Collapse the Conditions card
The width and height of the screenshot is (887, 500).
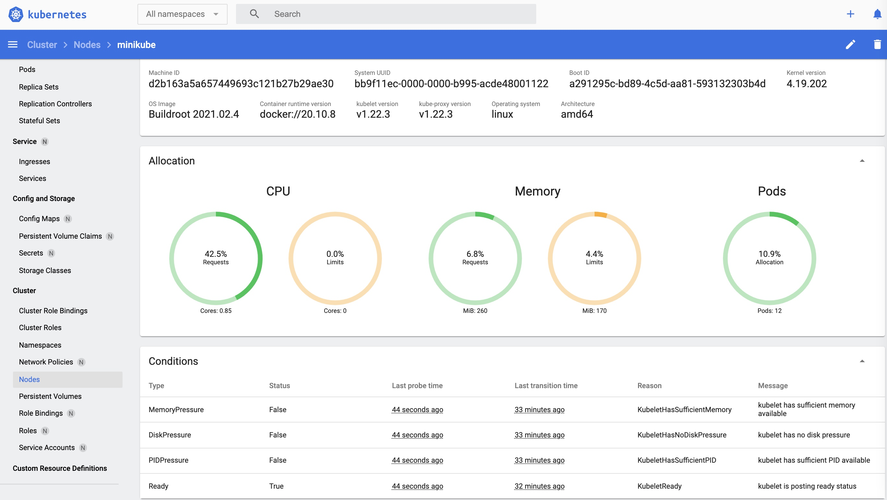point(862,361)
